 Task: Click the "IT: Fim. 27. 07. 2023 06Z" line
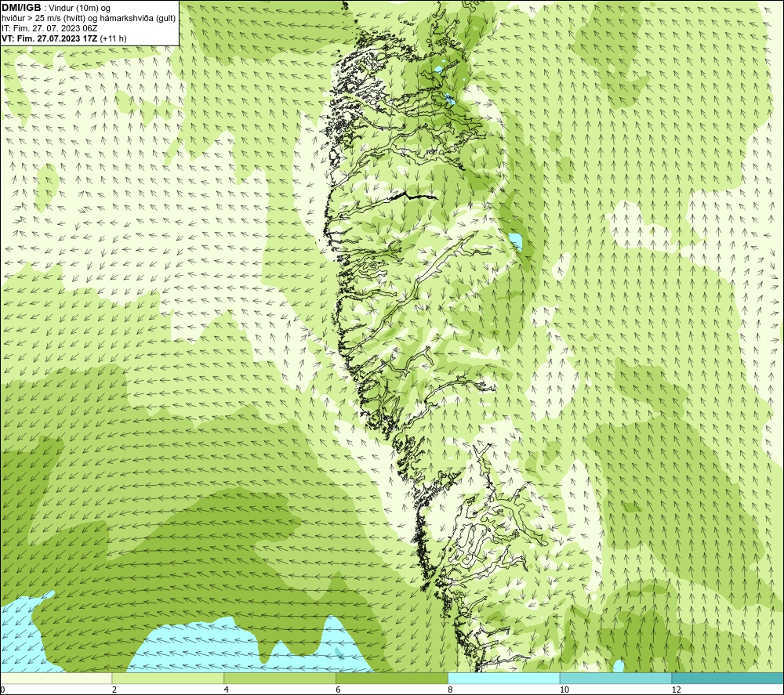click(x=49, y=28)
